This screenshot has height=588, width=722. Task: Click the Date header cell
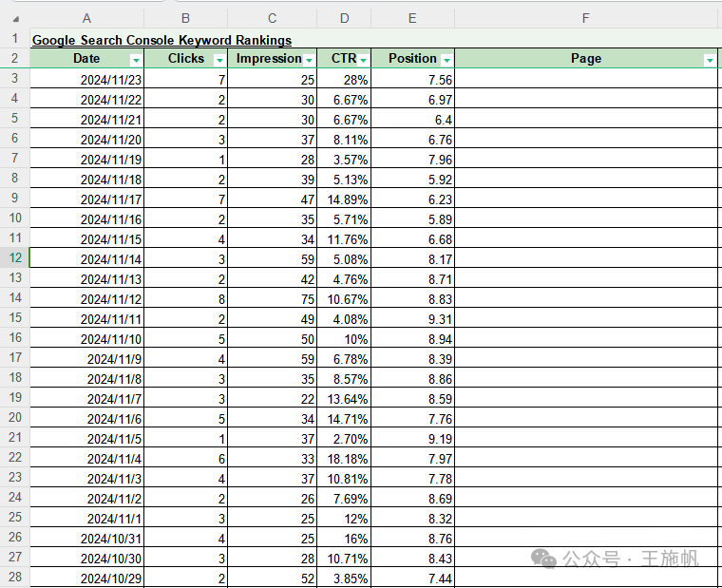click(x=86, y=59)
